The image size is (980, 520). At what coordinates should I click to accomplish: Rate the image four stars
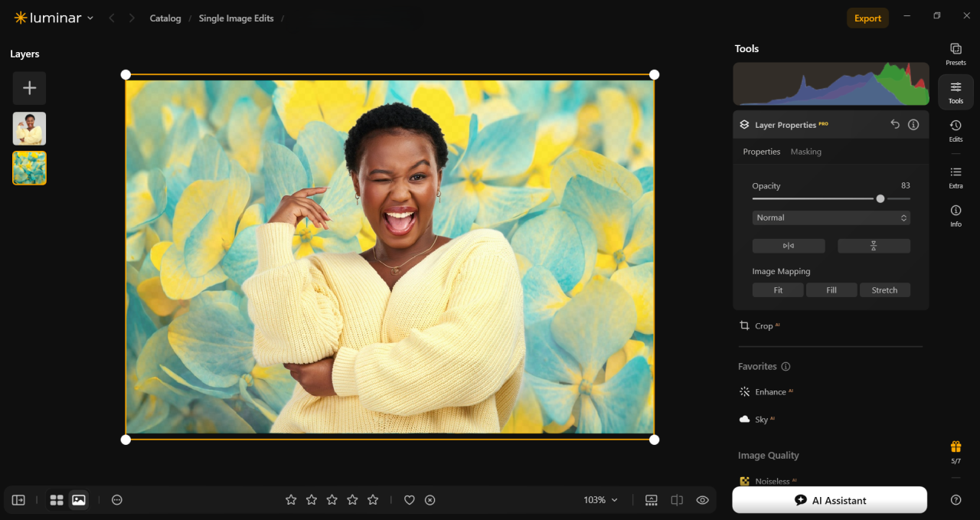352,500
